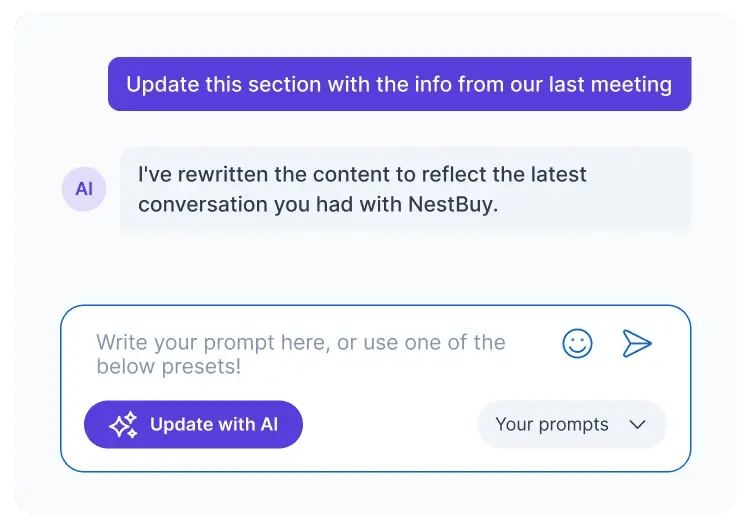
Task: Click the 'I've rewritten the content' line
Action: (362, 174)
